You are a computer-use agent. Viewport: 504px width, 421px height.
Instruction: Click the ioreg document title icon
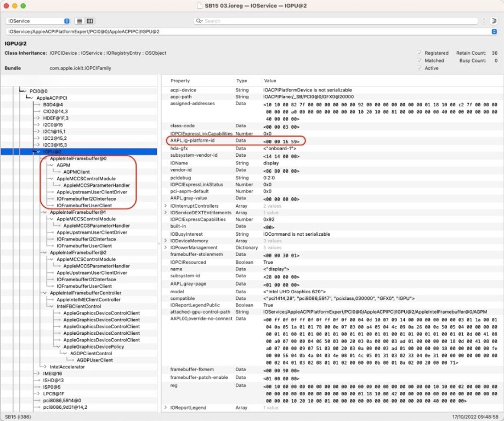tap(201, 5)
